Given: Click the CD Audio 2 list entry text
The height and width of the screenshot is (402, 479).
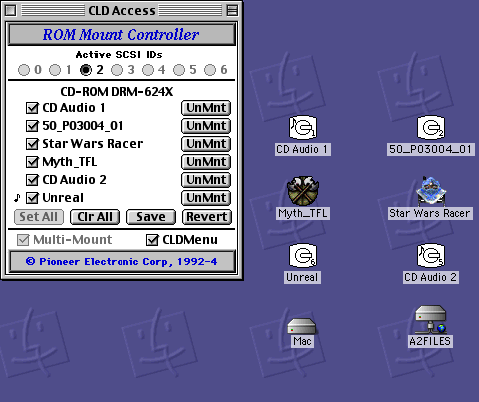Looking at the screenshot, I should pos(74,180).
